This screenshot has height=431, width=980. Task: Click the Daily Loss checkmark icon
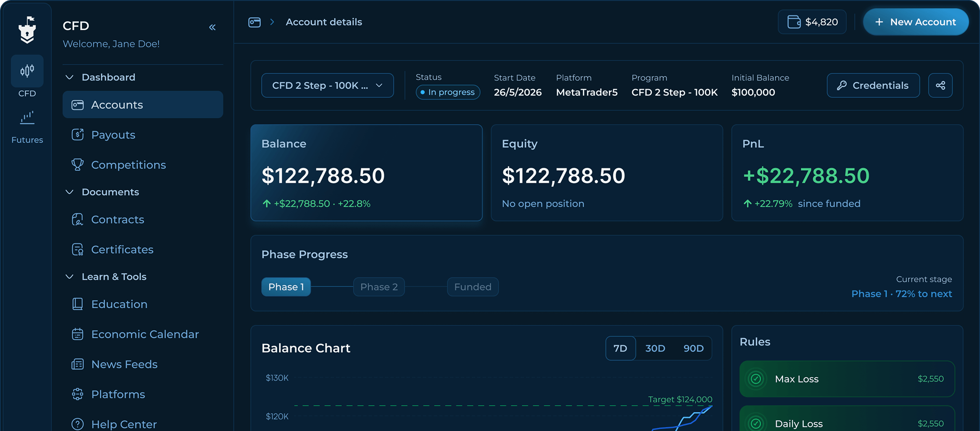point(756,424)
